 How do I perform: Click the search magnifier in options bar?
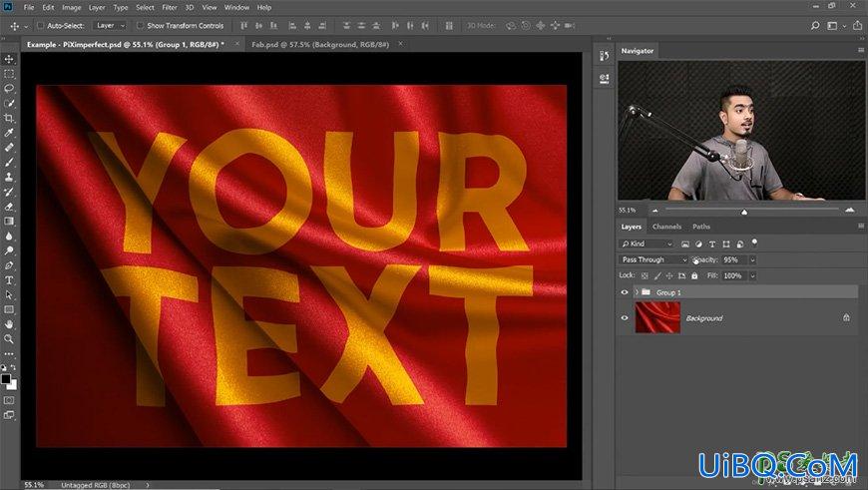tap(815, 26)
